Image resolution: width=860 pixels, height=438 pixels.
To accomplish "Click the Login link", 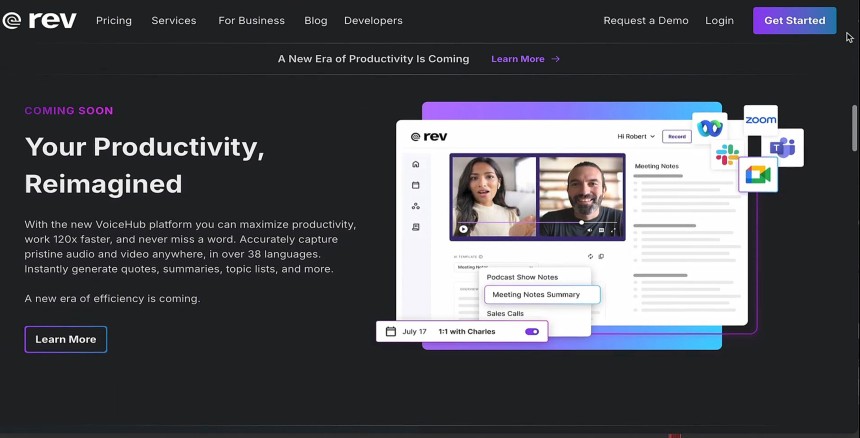I will [719, 21].
